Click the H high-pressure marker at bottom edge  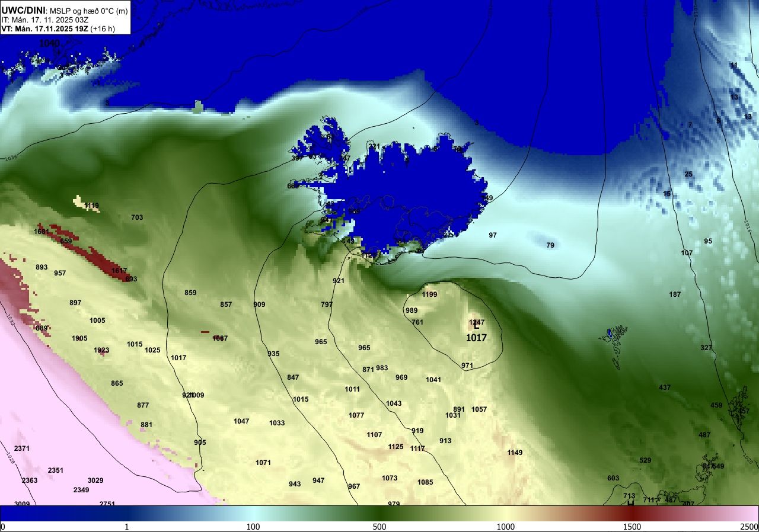[x=631, y=503]
